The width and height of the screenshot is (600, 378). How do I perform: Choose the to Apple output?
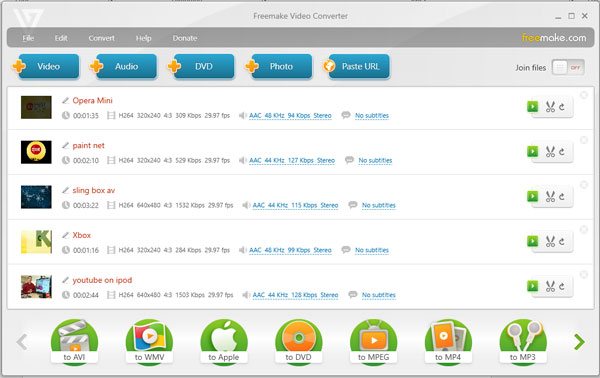pyautogui.click(x=224, y=341)
